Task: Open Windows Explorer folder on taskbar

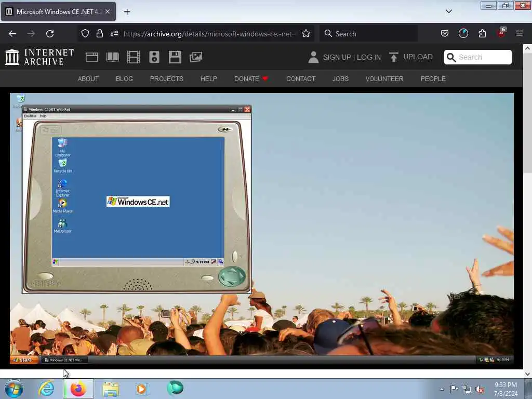Action: coord(111,389)
